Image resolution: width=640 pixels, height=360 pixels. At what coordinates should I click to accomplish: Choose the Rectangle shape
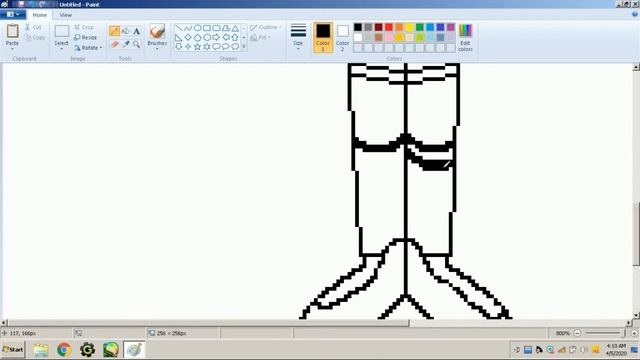click(x=207, y=28)
